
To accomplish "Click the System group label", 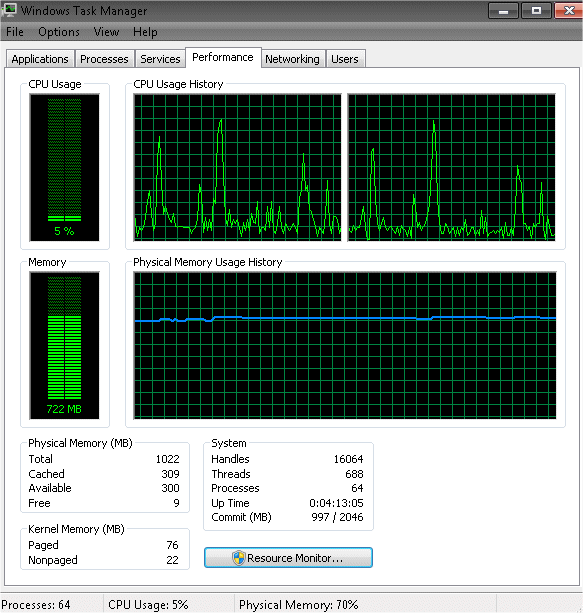I will coord(229,443).
